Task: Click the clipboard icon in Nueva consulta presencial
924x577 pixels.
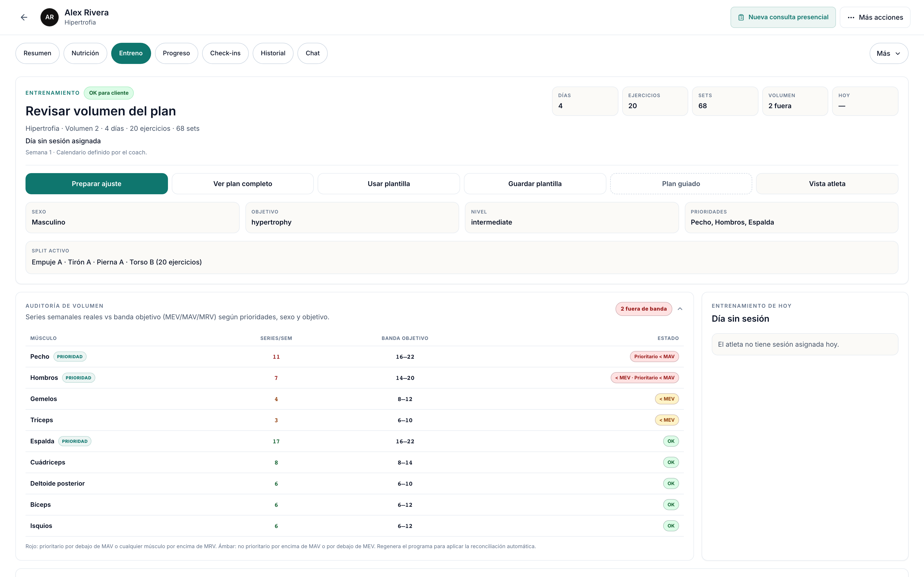Action: 741,17
